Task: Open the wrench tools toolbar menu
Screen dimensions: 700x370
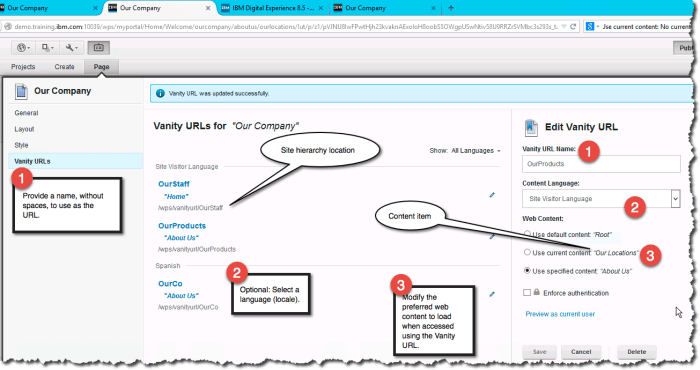Action: (71, 47)
